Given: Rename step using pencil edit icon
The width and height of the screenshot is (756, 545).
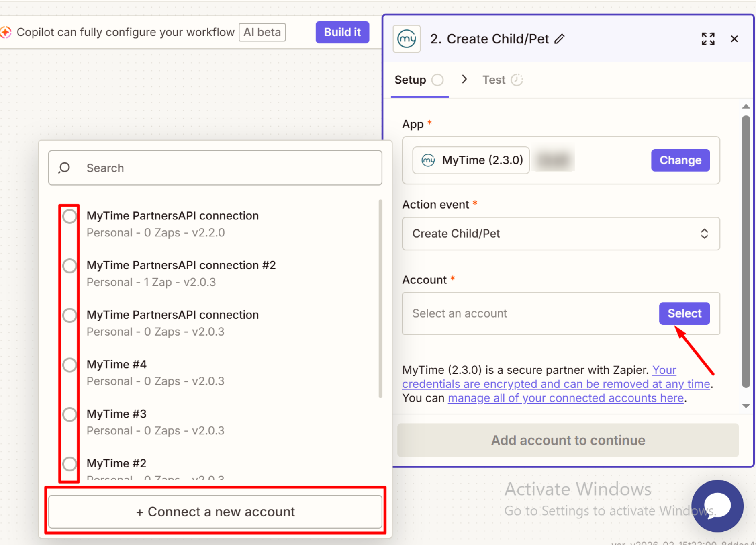Looking at the screenshot, I should tap(559, 39).
